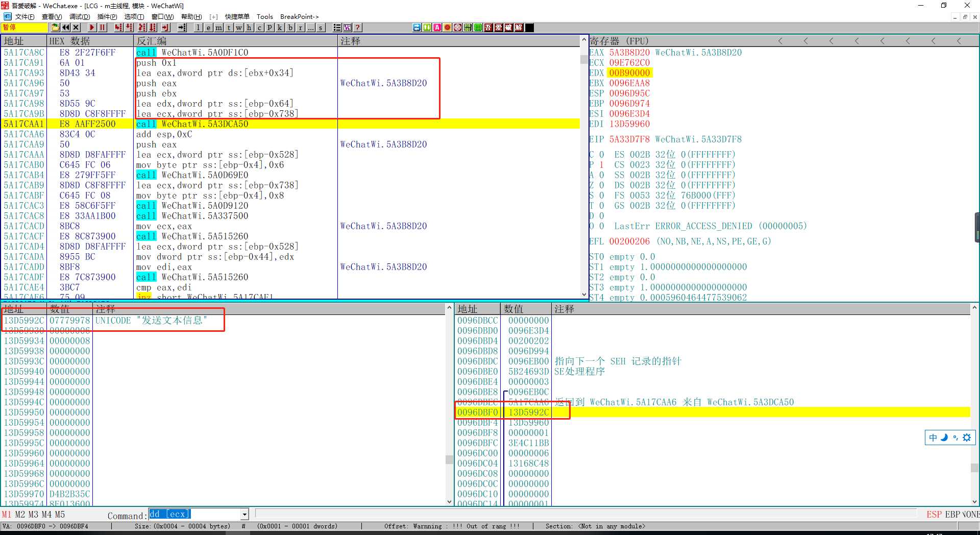Show Executable modules with the 'e' button
980x535 pixels.
(208, 28)
